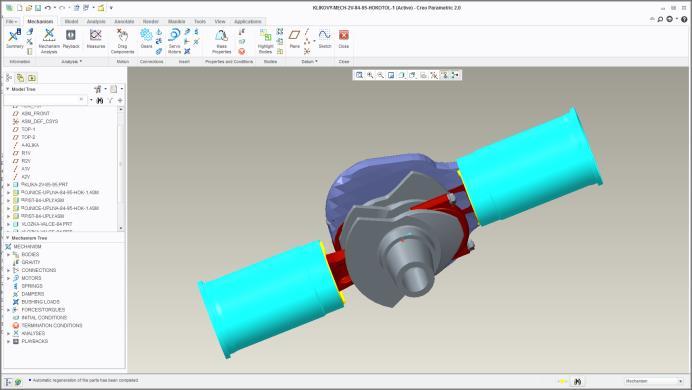Open Servo Motors tool

pos(174,41)
